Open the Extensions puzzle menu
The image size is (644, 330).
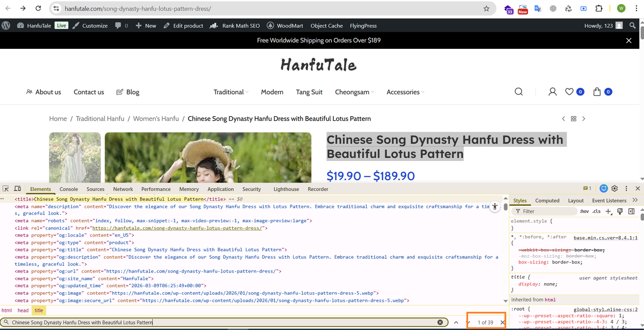point(599,9)
